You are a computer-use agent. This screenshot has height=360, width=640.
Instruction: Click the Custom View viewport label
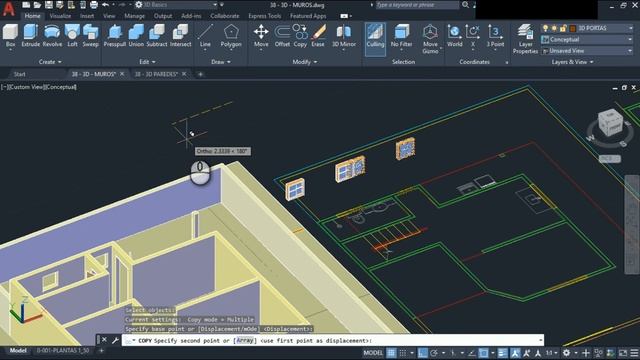26,87
